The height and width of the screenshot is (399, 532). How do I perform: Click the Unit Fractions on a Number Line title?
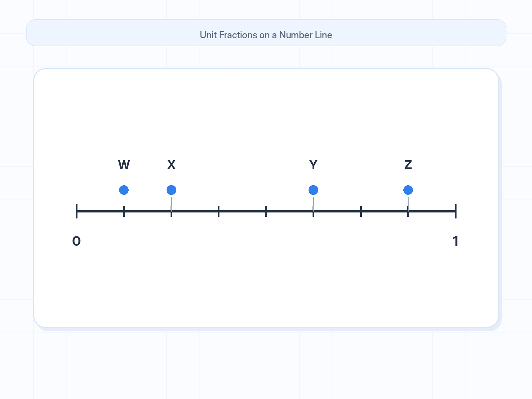(x=266, y=35)
